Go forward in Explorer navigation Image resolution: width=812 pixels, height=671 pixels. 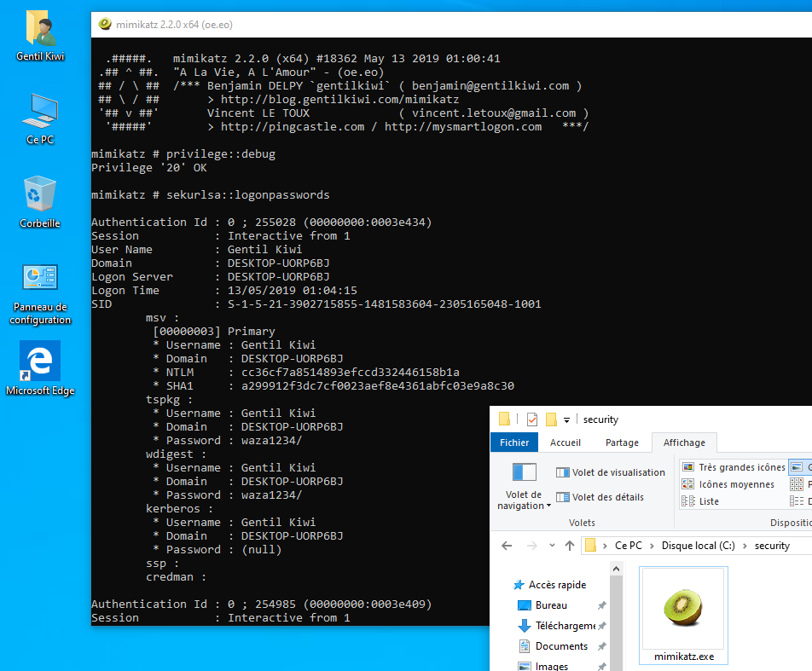[x=532, y=545]
